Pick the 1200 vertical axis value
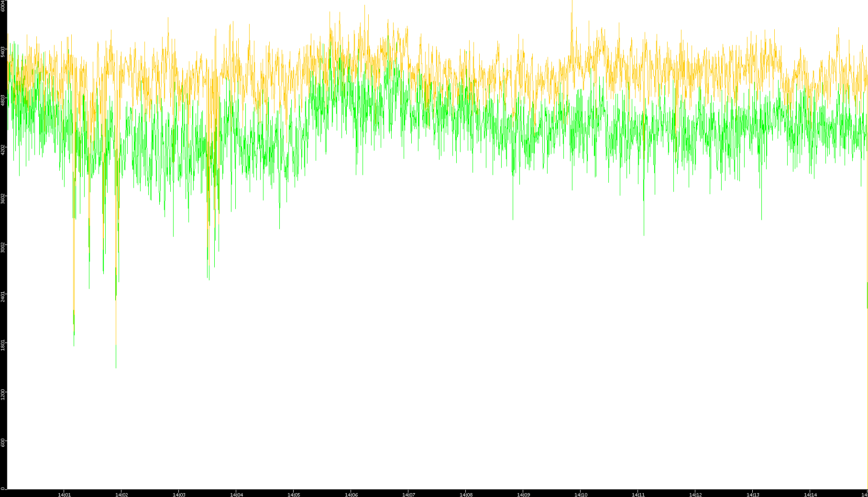This screenshot has width=868, height=497. [3, 395]
